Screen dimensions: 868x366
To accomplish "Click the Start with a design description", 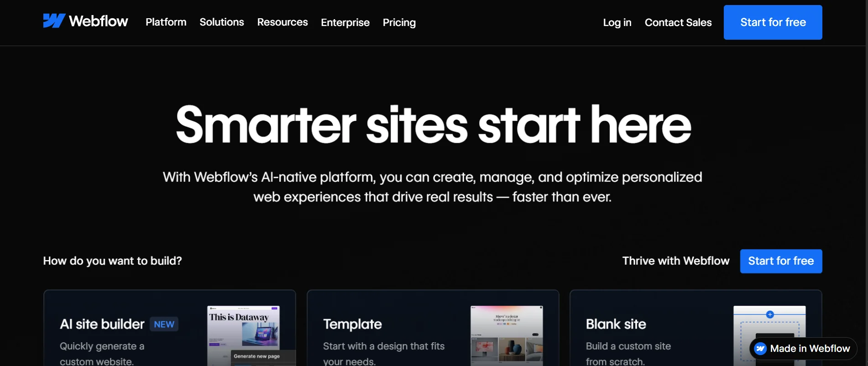I will tap(384, 354).
